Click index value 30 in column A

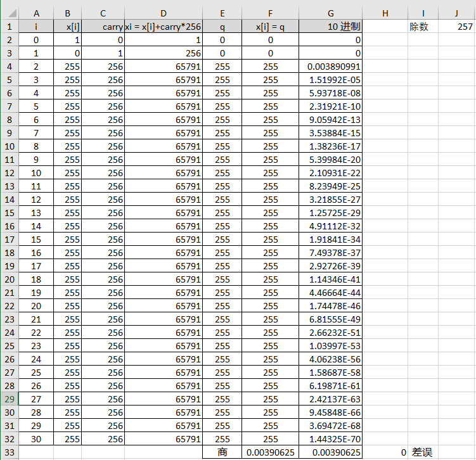tap(36, 439)
